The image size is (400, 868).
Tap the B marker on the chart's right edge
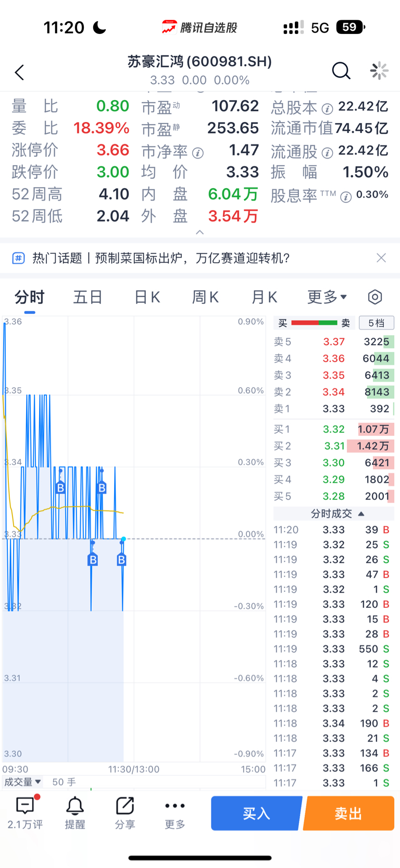point(121,559)
